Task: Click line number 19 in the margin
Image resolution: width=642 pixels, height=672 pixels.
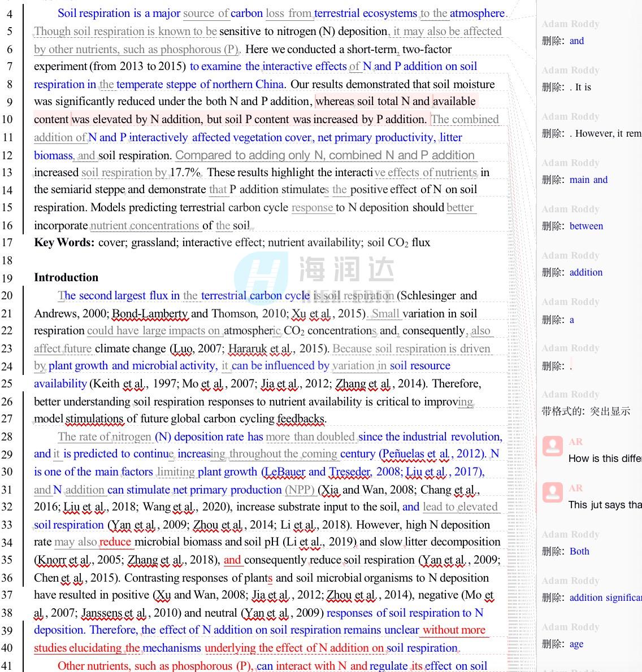Action: [7, 278]
